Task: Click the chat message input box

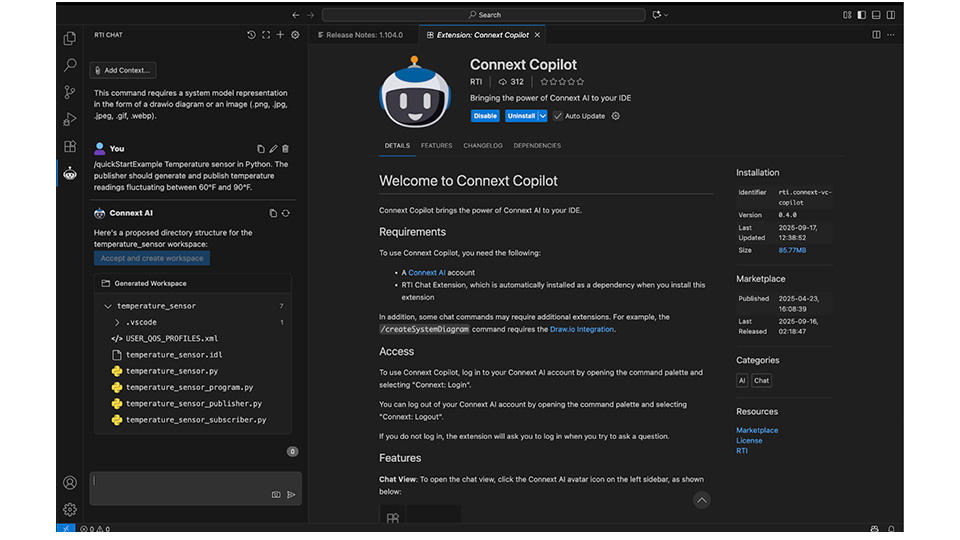Action: (180, 481)
